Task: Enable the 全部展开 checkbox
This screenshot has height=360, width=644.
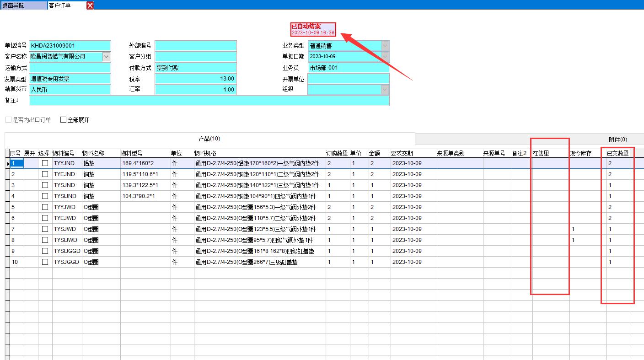Action: [64, 120]
